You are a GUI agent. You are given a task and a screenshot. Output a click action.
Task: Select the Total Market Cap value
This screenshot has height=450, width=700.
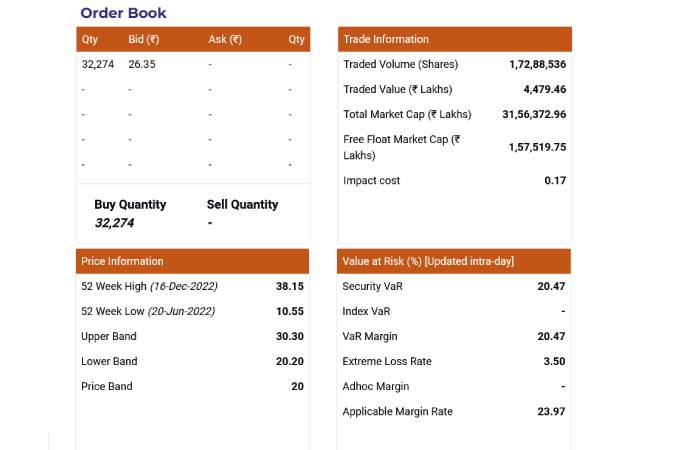click(x=534, y=114)
